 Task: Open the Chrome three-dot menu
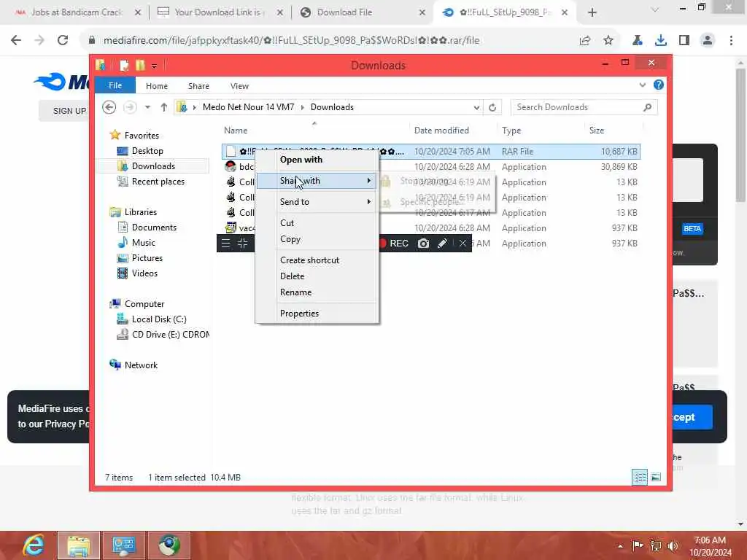pos(731,41)
